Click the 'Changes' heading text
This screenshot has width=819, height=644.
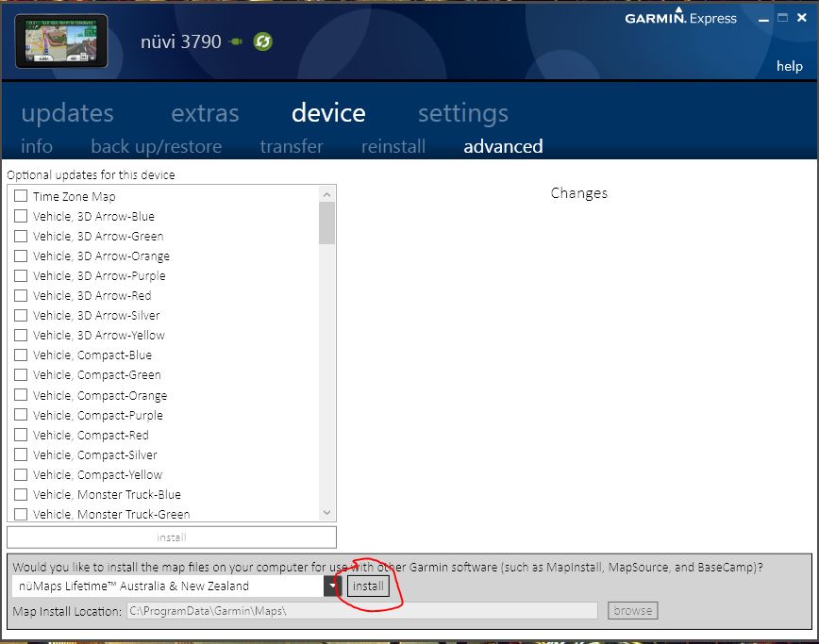click(579, 193)
